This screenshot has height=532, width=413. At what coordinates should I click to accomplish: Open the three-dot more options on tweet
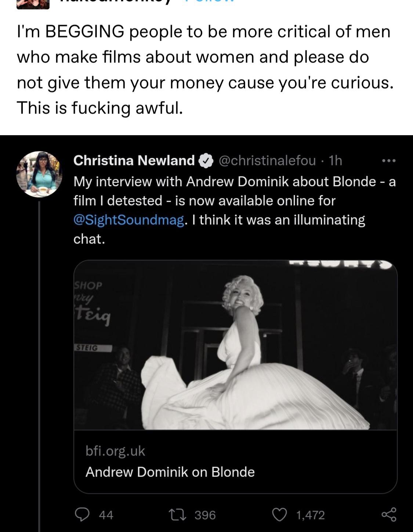(389, 161)
